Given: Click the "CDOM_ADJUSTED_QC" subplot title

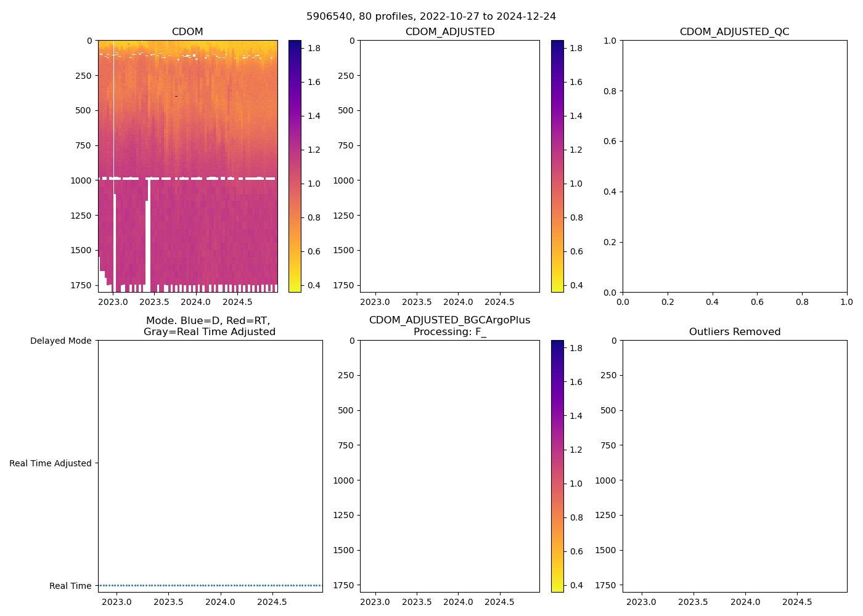Looking at the screenshot, I should (734, 31).
